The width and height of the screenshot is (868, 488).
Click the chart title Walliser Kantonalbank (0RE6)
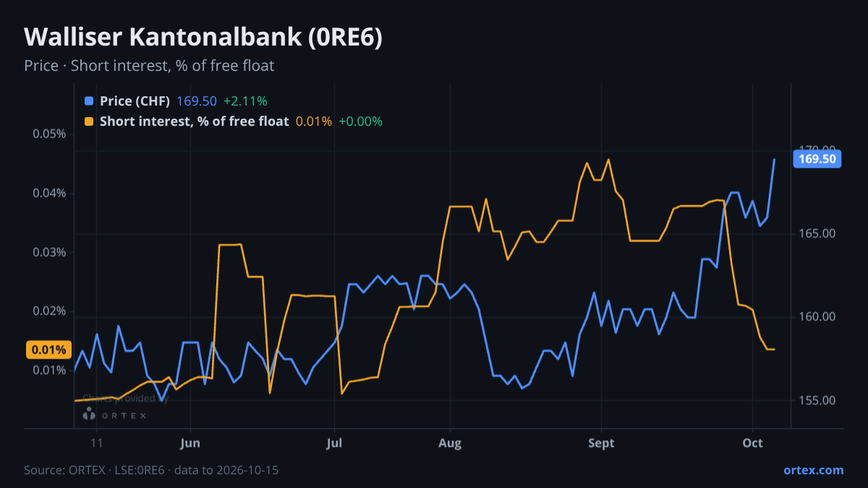[x=203, y=38]
